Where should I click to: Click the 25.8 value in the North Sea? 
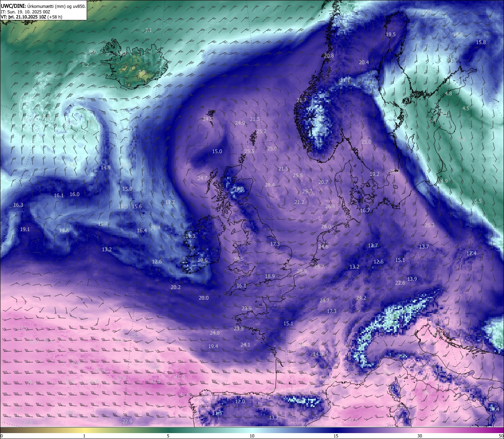coord(298,175)
